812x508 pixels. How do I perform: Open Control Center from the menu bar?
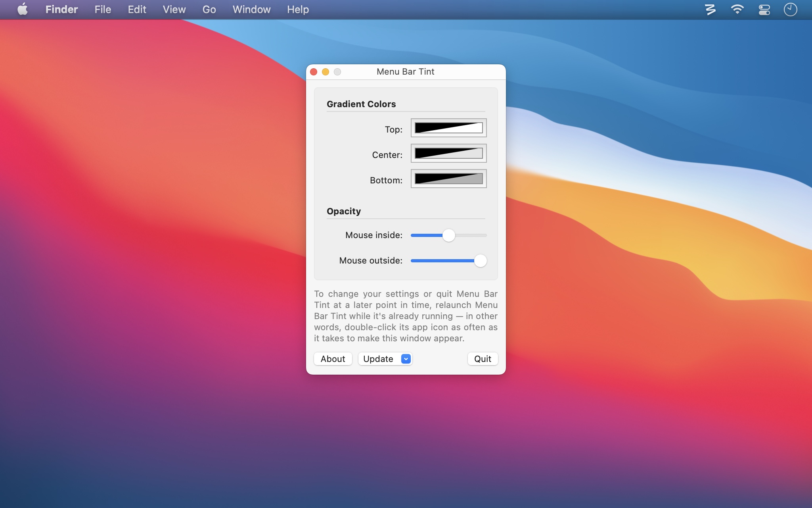click(x=764, y=9)
